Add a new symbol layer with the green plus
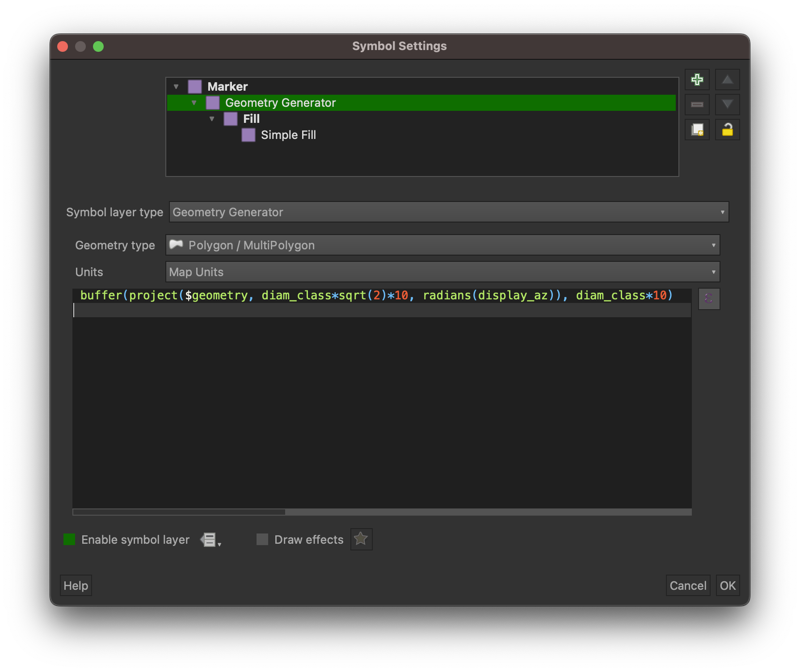Screen dimensions: 800x672 (697, 80)
